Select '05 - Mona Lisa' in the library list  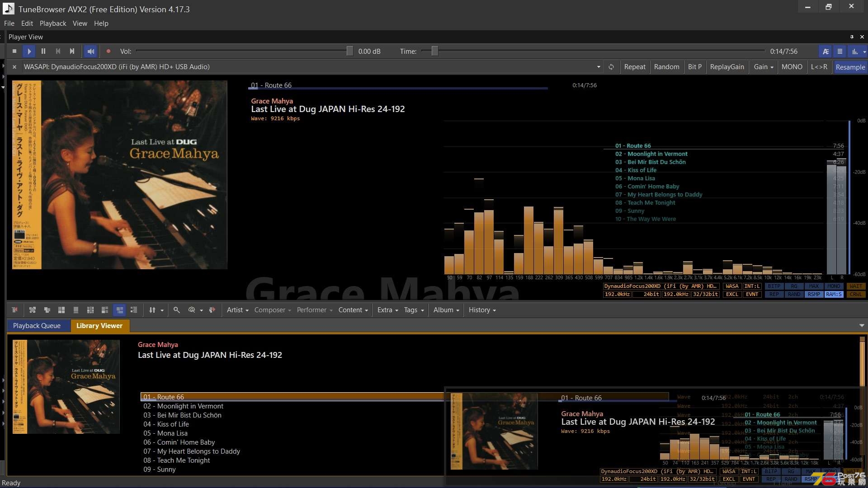click(165, 433)
